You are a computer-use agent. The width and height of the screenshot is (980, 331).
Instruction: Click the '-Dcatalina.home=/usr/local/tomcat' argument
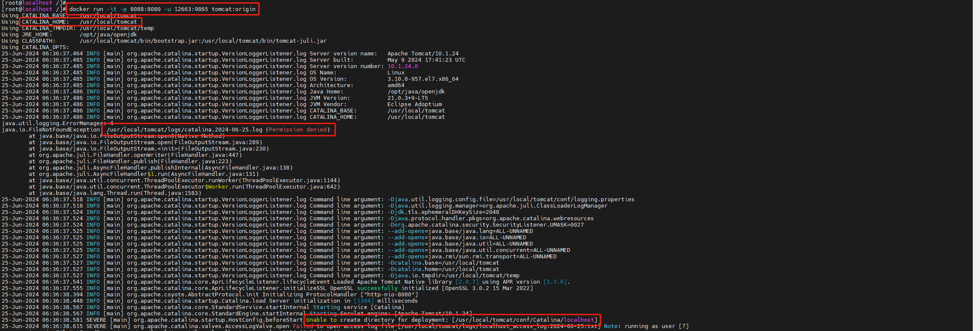pos(443,269)
